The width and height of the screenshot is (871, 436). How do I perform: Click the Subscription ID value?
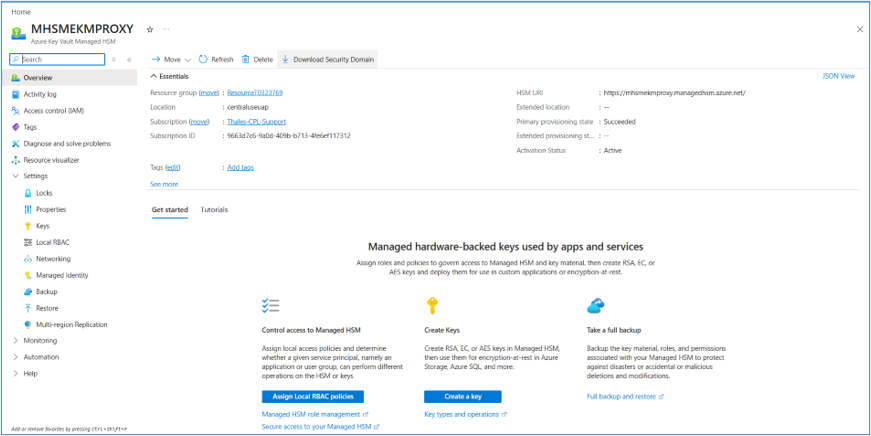coord(289,136)
